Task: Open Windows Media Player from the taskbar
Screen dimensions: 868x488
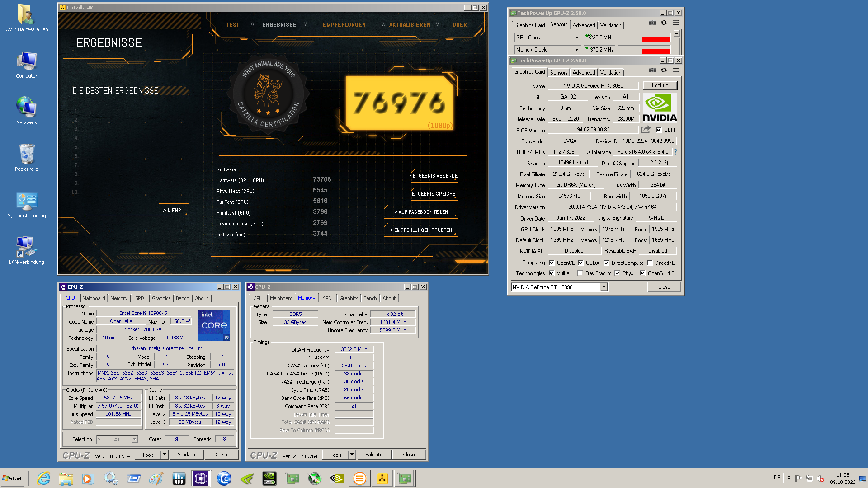Action: 88,478
